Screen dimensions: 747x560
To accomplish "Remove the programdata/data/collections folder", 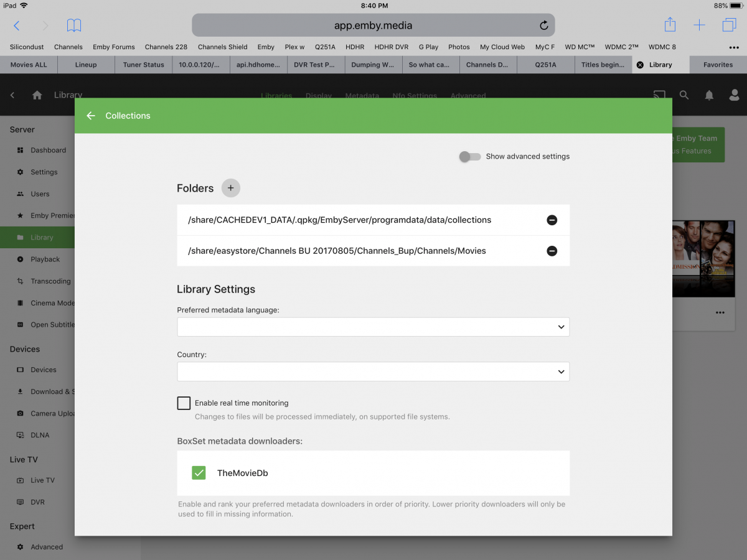I will click(x=552, y=220).
